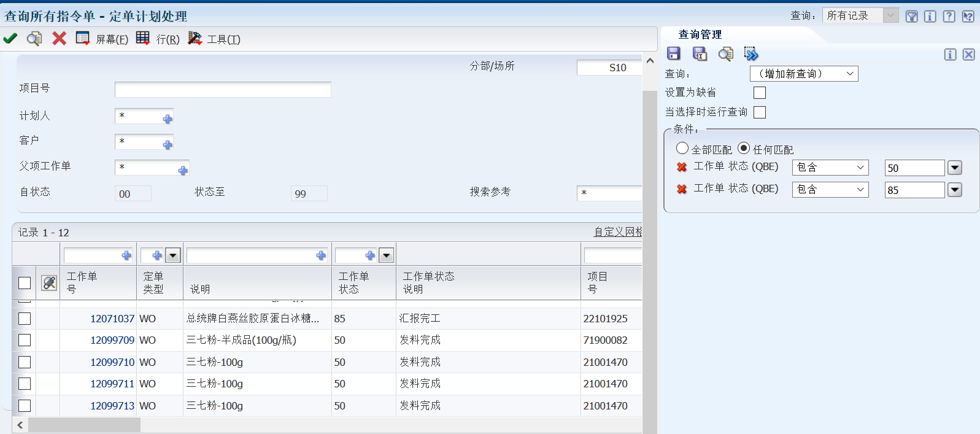Open work order 12099711 link
Viewport: 980px width, 434px height.
[x=112, y=384]
